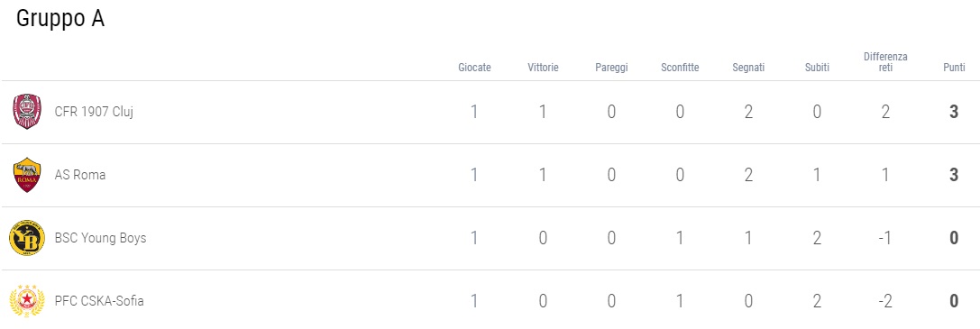
Task: Sort by the Pareggi column header
Action: 611,68
